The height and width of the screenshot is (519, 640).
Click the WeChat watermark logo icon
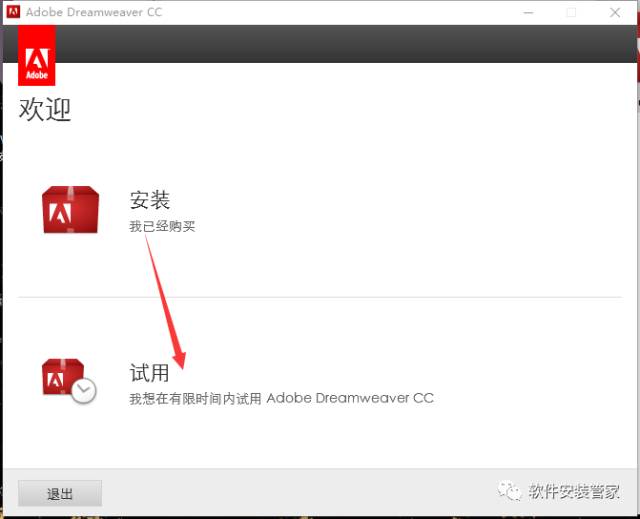510,491
